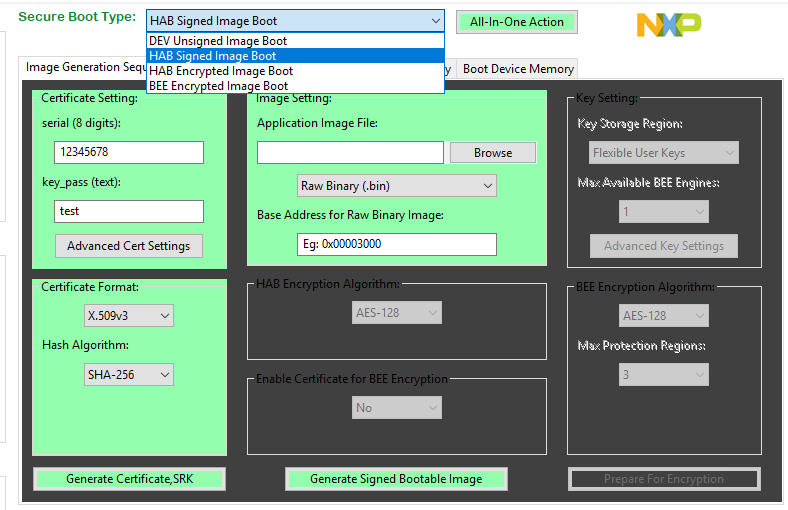This screenshot has width=788, height=510.
Task: Click the Prepare For Encryption button
Action: pyautogui.click(x=664, y=479)
